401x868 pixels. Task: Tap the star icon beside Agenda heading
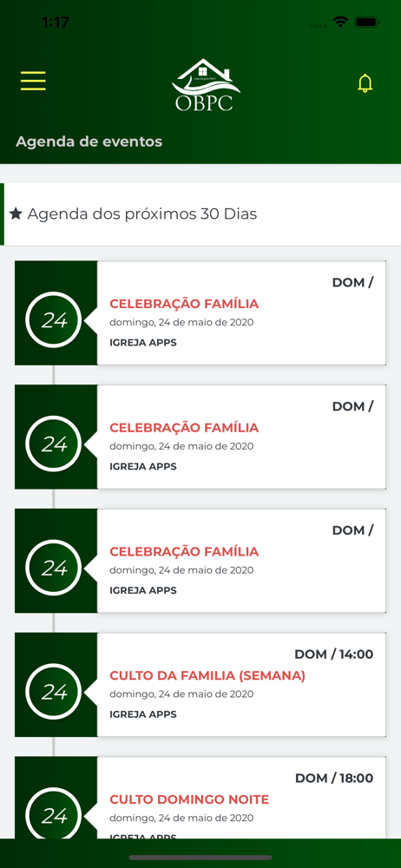16,214
